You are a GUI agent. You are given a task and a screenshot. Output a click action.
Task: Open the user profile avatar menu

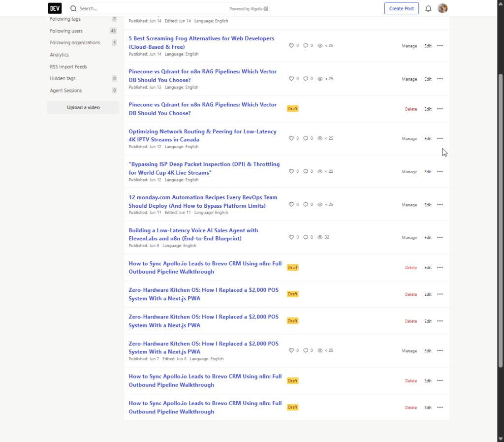pyautogui.click(x=442, y=8)
